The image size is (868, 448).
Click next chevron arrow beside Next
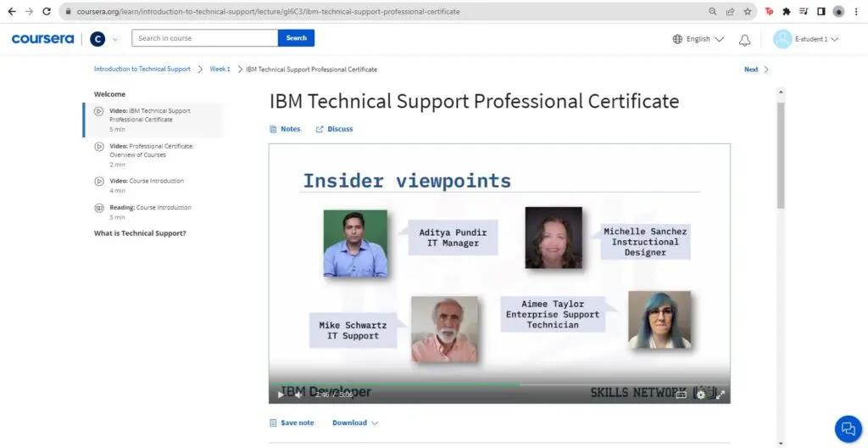point(766,70)
